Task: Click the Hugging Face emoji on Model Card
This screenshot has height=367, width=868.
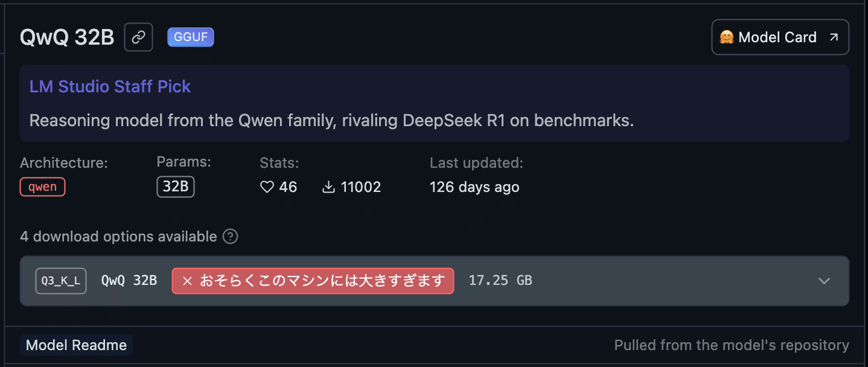Action: (726, 37)
